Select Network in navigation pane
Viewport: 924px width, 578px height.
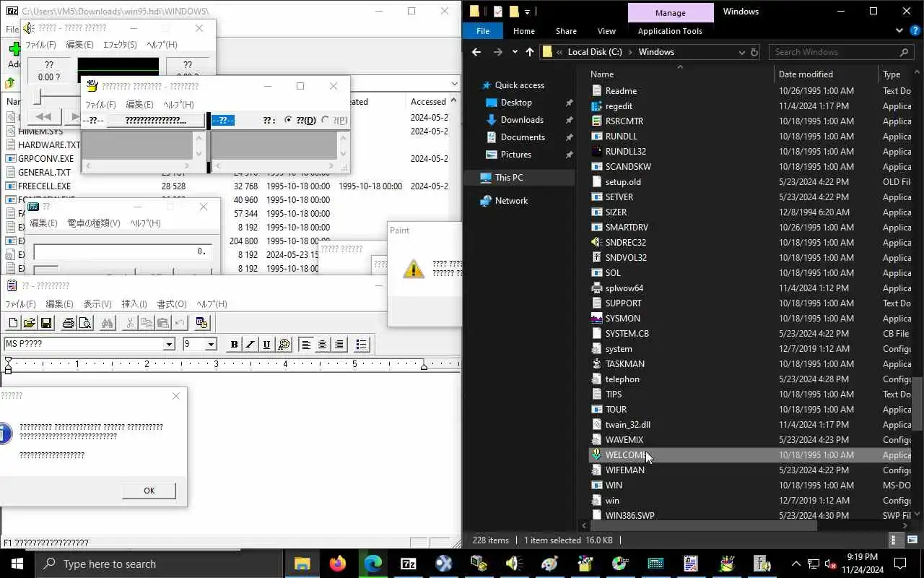pos(511,201)
